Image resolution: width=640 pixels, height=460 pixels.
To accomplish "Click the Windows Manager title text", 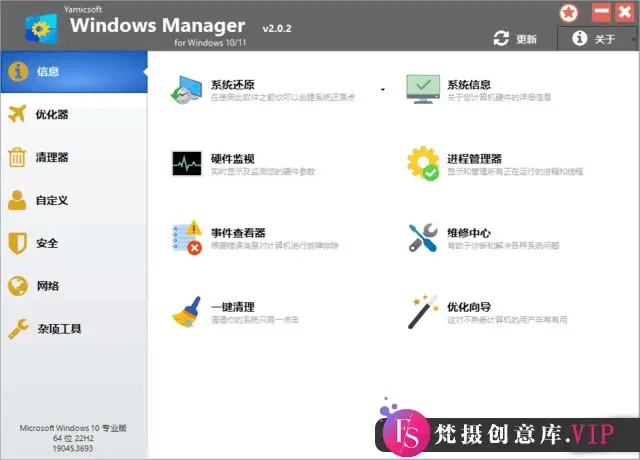I will (158, 25).
